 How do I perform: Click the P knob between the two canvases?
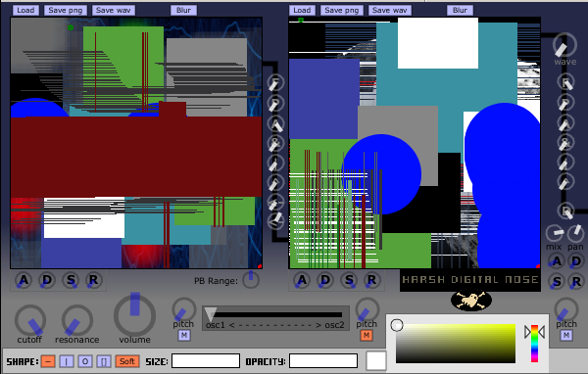pos(275,104)
